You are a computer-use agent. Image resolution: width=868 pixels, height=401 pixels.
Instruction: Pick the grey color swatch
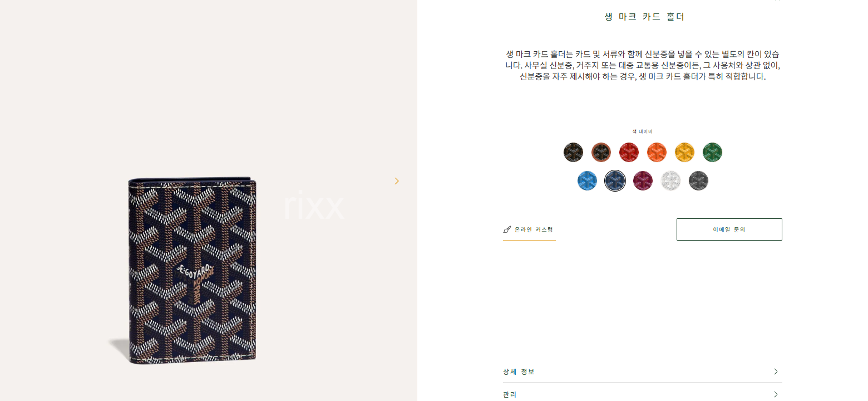pos(698,180)
